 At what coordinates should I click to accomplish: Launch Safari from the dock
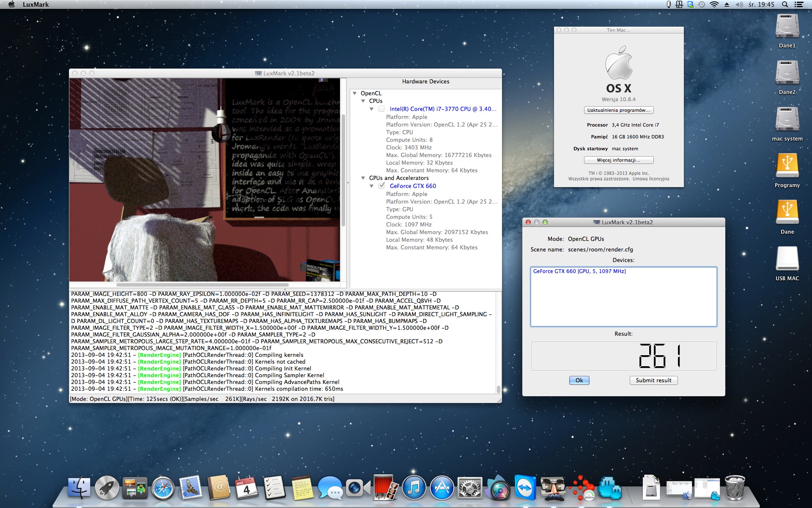pos(163,488)
